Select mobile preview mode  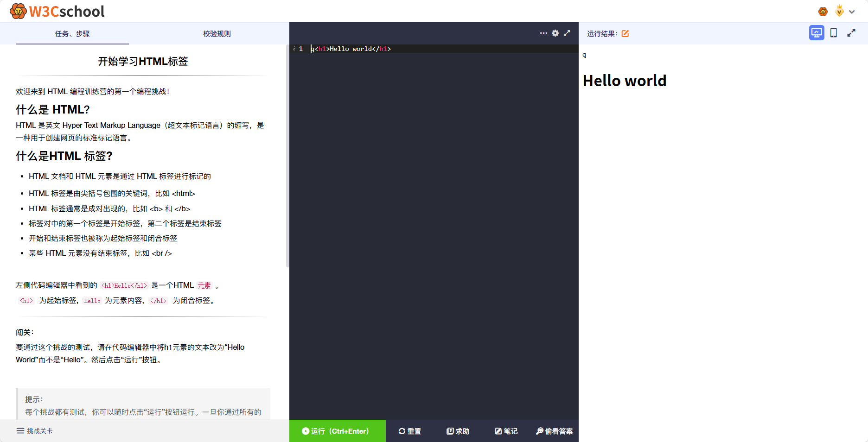tap(833, 33)
